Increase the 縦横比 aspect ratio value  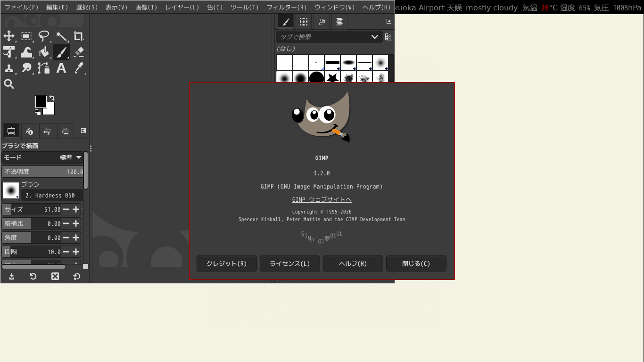76,223
